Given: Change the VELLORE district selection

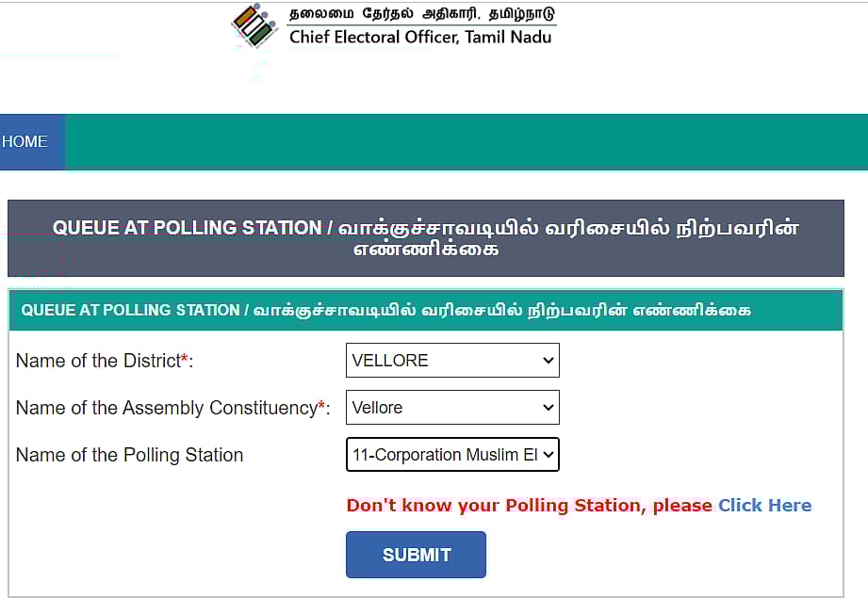Looking at the screenshot, I should coord(452,360).
